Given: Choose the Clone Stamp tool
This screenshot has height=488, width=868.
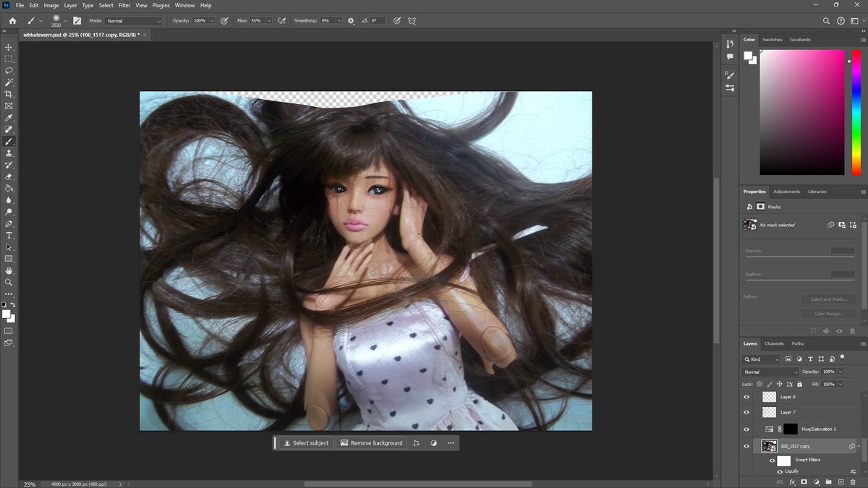Looking at the screenshot, I should (9, 153).
